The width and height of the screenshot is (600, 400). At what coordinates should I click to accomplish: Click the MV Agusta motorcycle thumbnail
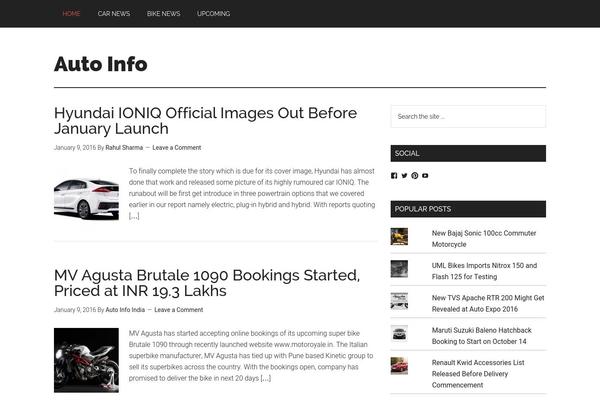point(86,360)
